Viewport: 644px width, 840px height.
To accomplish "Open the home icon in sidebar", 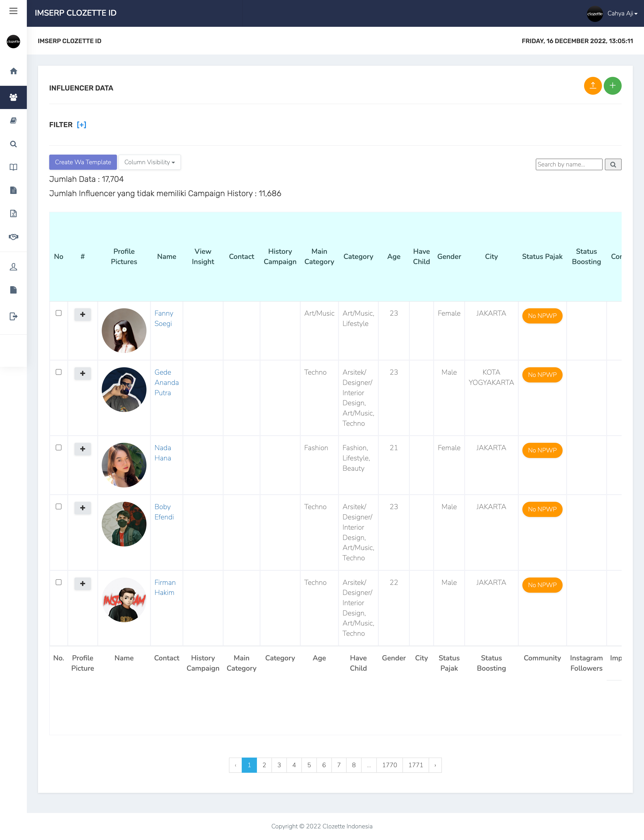I will [x=13, y=71].
